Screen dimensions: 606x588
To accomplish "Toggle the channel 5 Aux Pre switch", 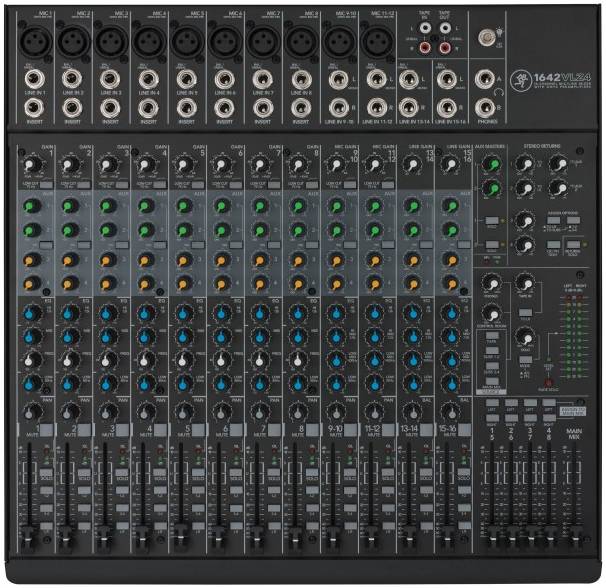I will pyautogui.click(x=198, y=245).
